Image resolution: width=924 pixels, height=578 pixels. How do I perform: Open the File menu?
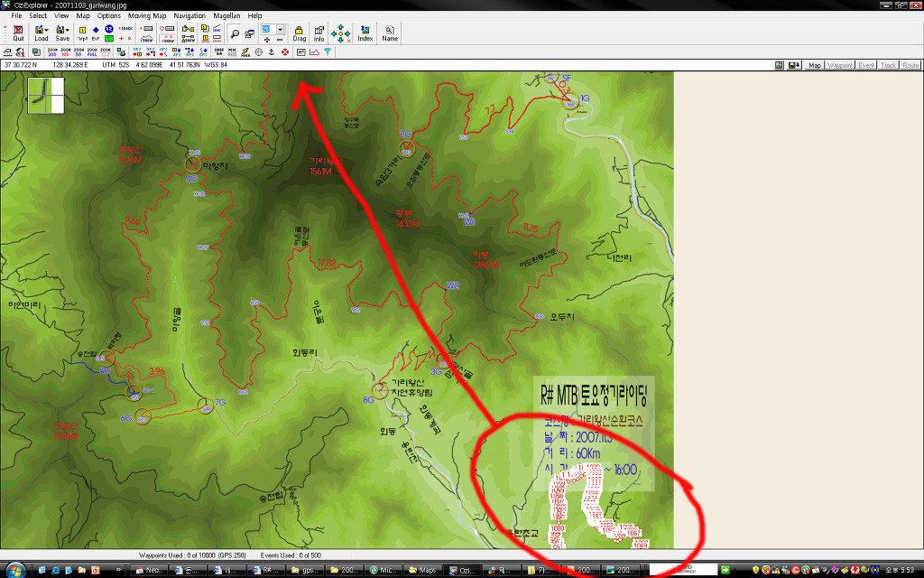point(16,16)
